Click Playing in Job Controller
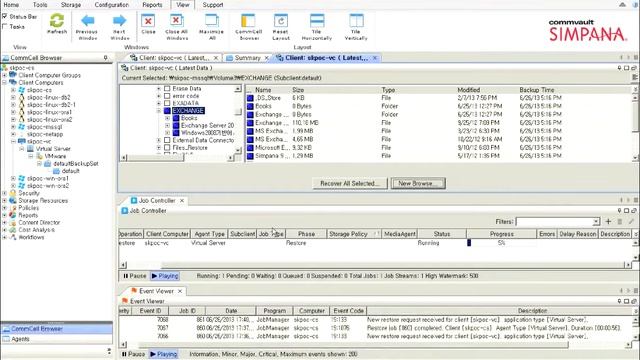 (165, 276)
